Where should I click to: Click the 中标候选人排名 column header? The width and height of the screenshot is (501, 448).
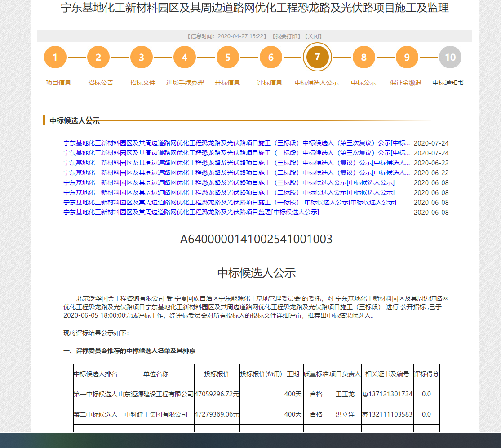(x=96, y=374)
